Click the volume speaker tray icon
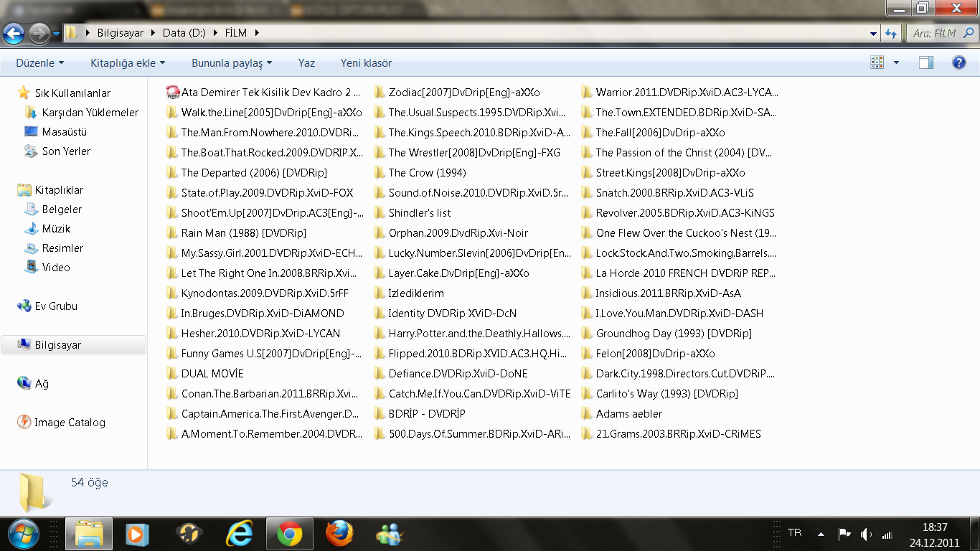Viewport: 980px width, 551px height. click(x=866, y=534)
